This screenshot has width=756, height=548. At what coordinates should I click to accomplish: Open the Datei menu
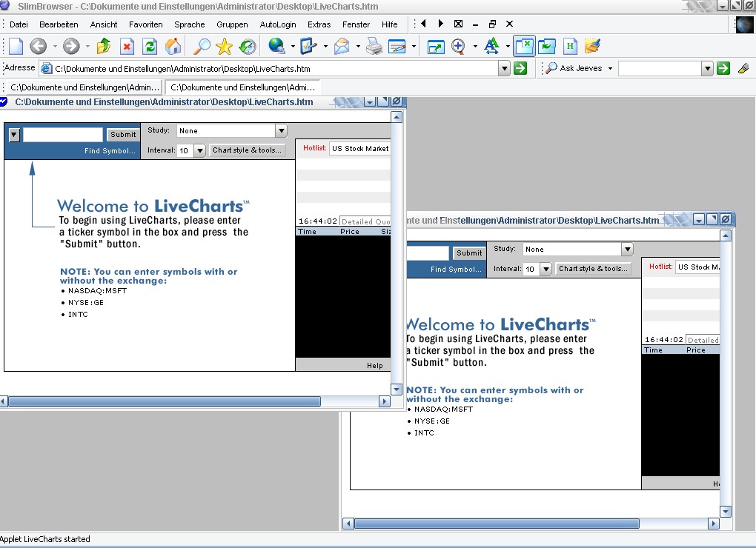click(x=19, y=24)
